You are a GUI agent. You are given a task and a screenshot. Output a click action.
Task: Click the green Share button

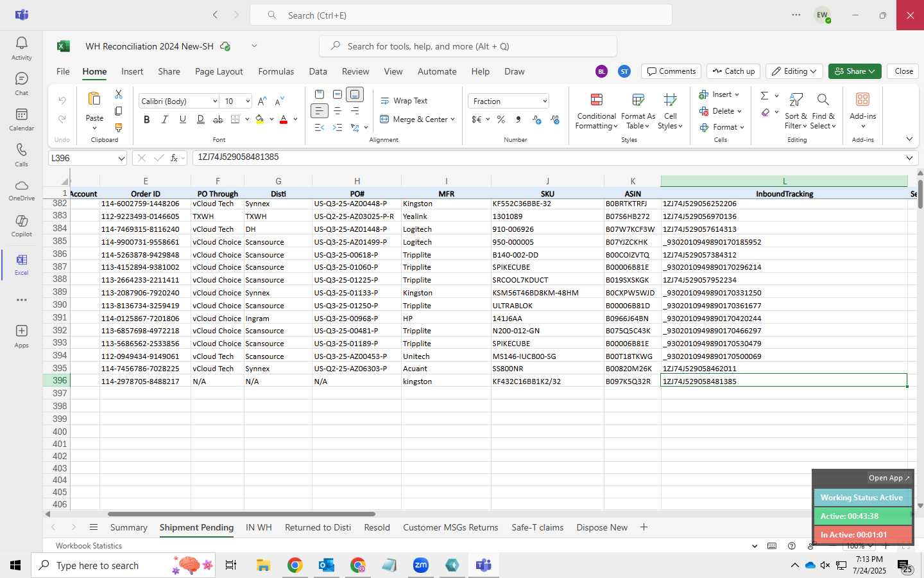pos(855,71)
